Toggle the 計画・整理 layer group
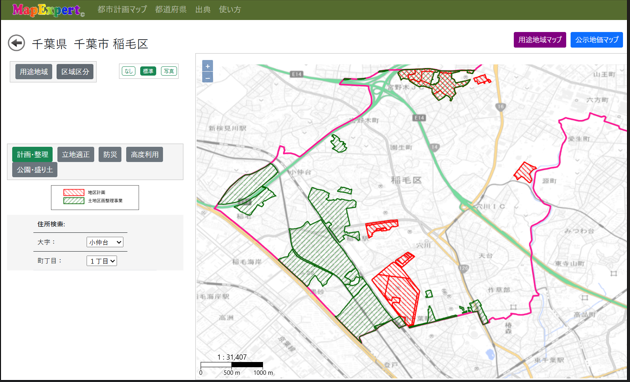The height and width of the screenshot is (382, 630). click(32, 155)
